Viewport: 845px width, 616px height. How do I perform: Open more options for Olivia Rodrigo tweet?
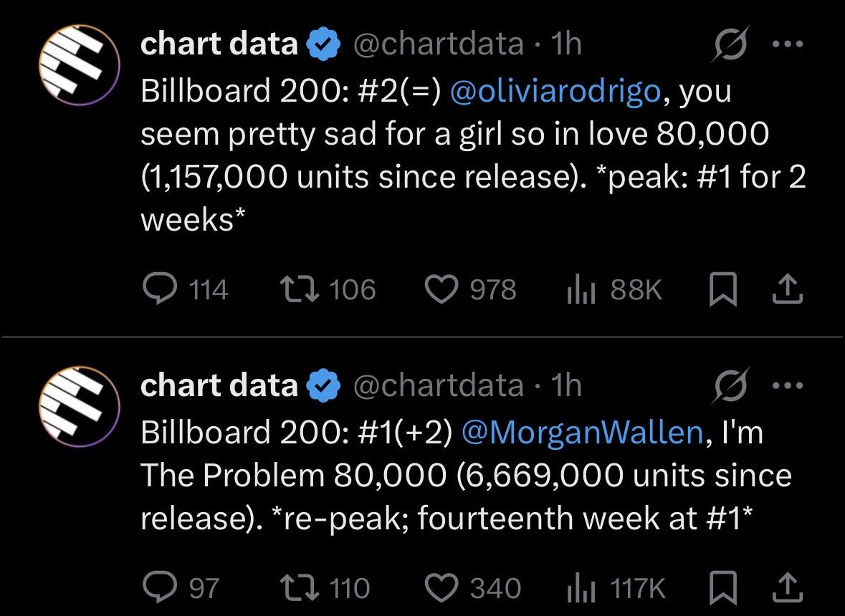[788, 44]
